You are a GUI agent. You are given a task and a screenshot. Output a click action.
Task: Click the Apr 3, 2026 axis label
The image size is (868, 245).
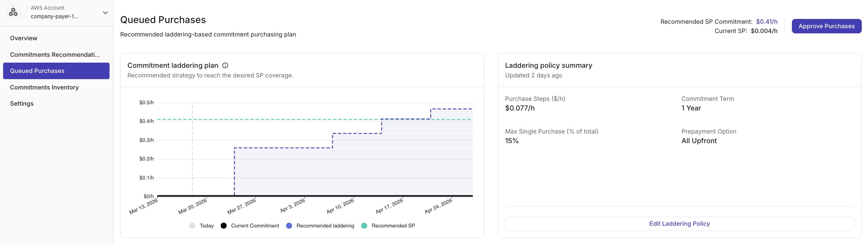(293, 205)
